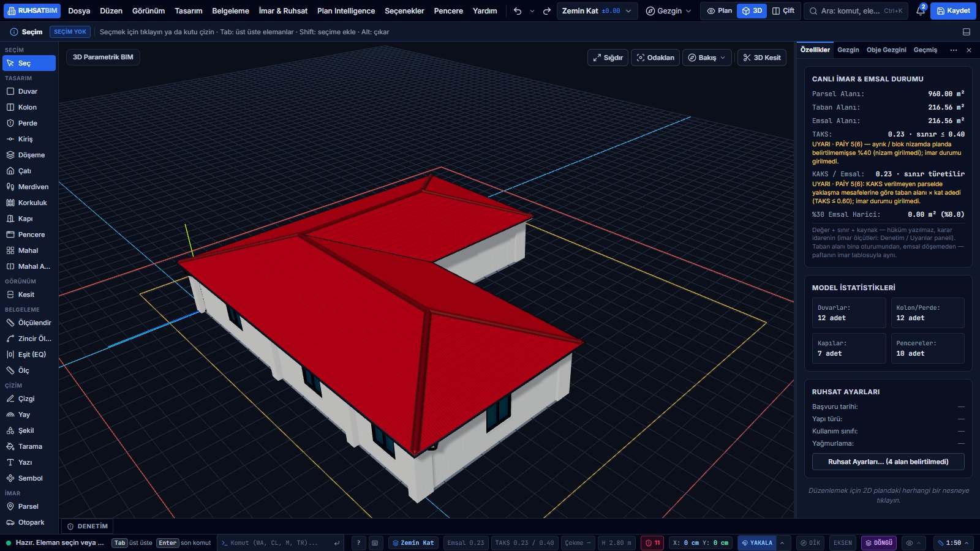Expand YAKALA snap options arrow

coord(782,543)
